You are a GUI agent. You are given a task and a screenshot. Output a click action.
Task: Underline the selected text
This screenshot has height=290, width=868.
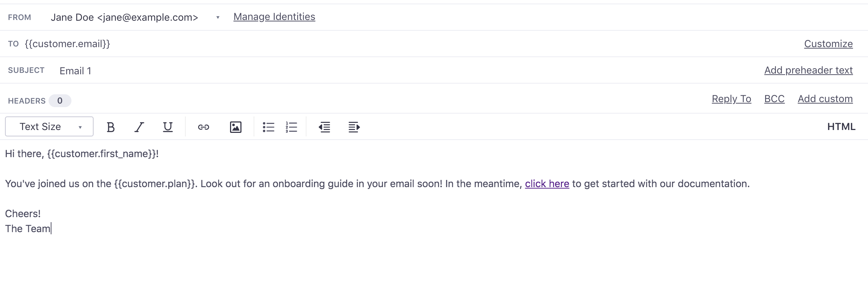168,127
